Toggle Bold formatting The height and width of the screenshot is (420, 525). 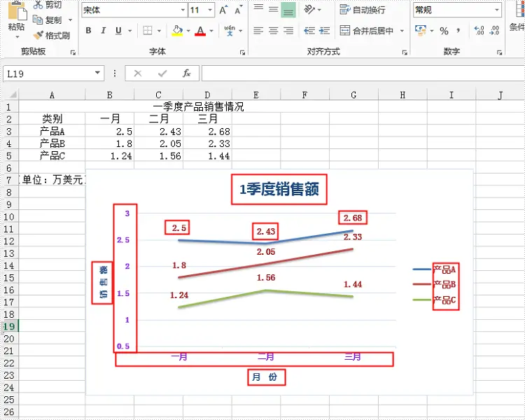[x=88, y=31]
